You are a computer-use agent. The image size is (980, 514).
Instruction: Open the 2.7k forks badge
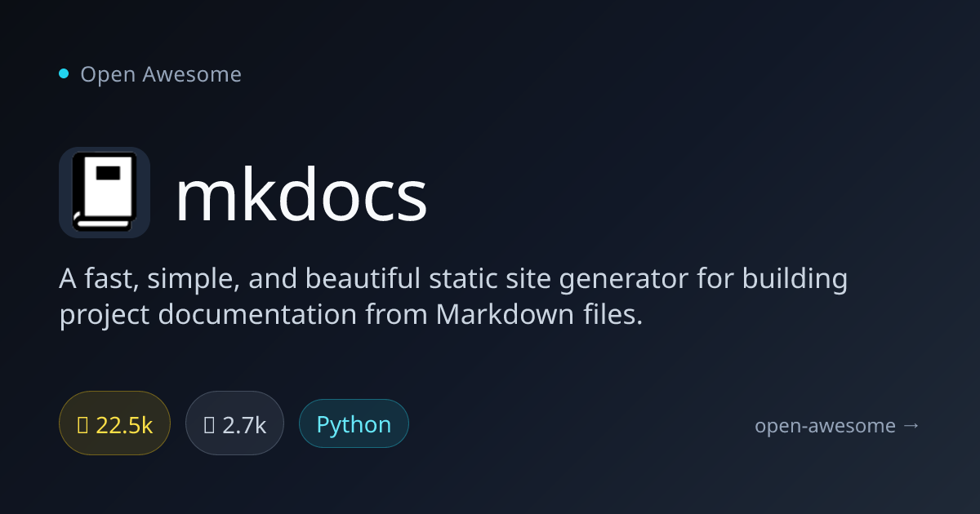click(x=234, y=423)
